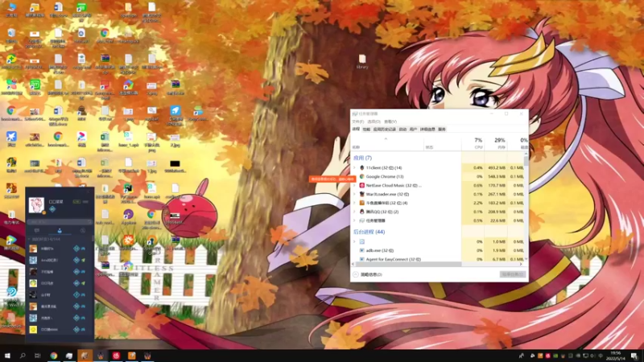Switch to the 应用历史记录 tab

tap(385, 130)
